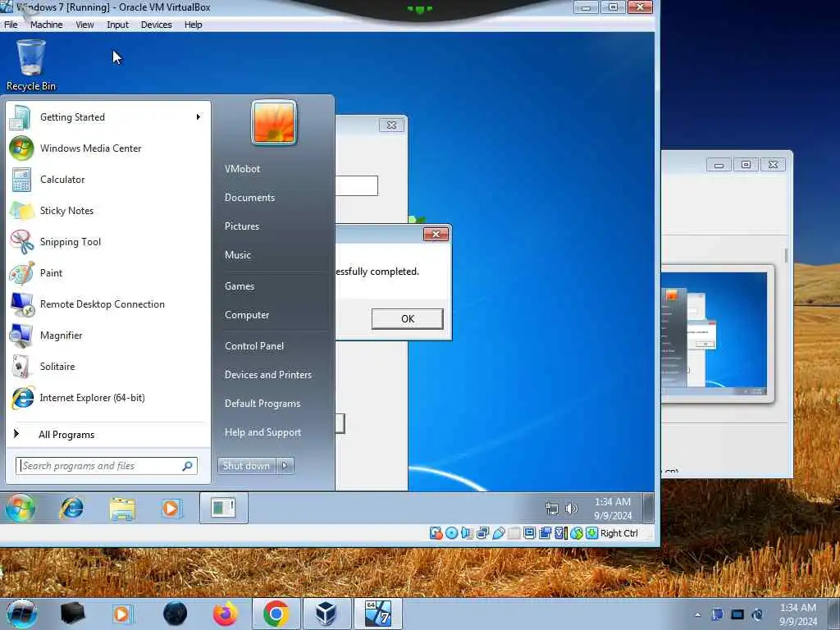Open the black box app on host taskbar
The height and width of the screenshot is (630, 840).
click(72, 614)
